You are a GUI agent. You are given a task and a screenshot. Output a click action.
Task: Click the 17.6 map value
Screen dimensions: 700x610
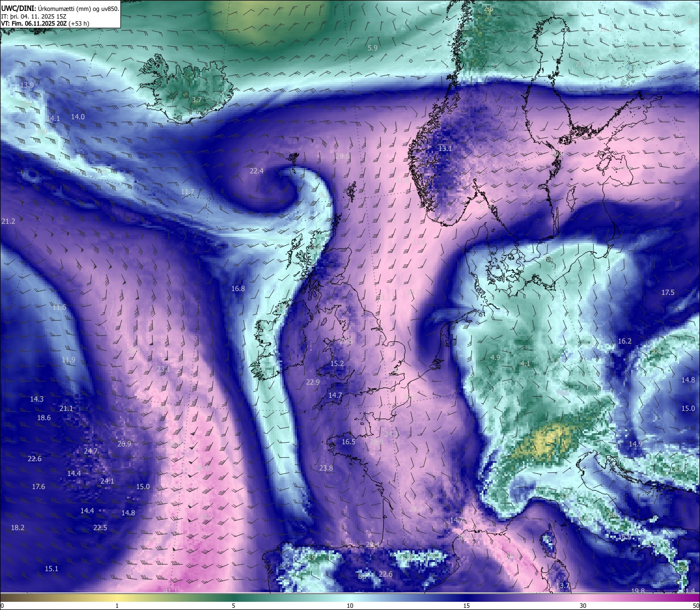coord(38,487)
